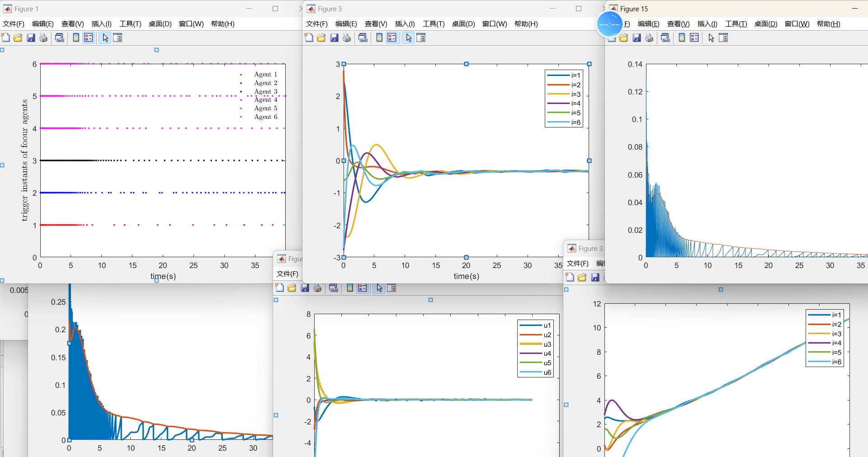Image resolution: width=868 pixels, height=457 pixels.
Task: Click Open File icon in Figure 3
Action: [x=582, y=277]
